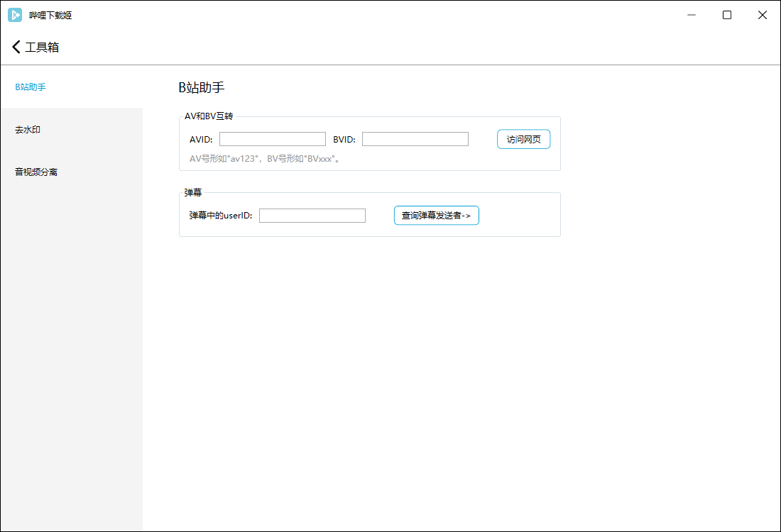This screenshot has height=532, width=781.
Task: Click the AV和BV互转 group label
Action: [x=209, y=116]
